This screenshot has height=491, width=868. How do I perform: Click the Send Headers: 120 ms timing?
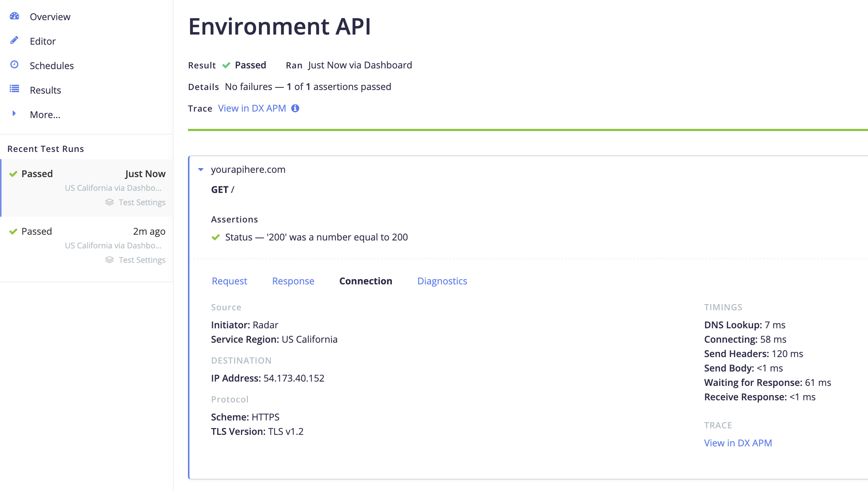pyautogui.click(x=753, y=354)
